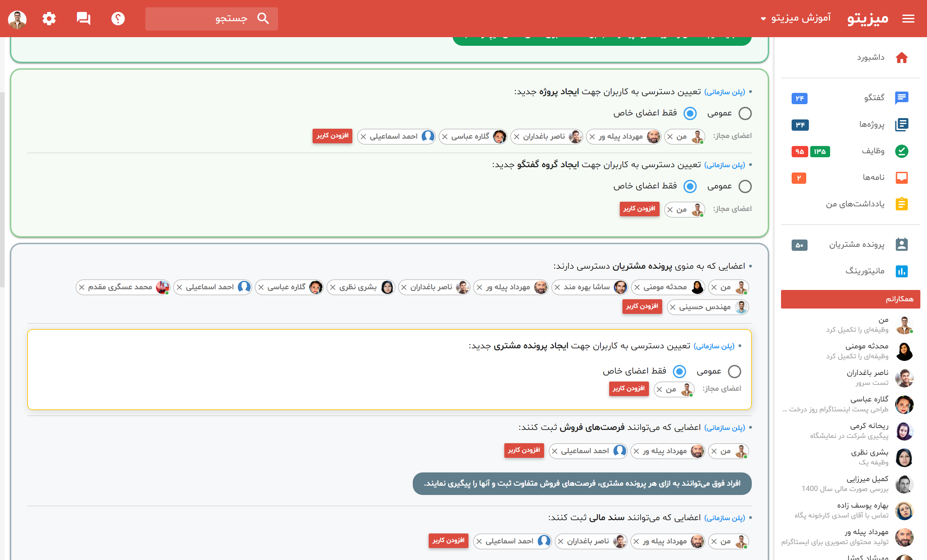The width and height of the screenshot is (927, 560).
Task: Remove بشری نظری from customer menu access
Action: click(333, 287)
